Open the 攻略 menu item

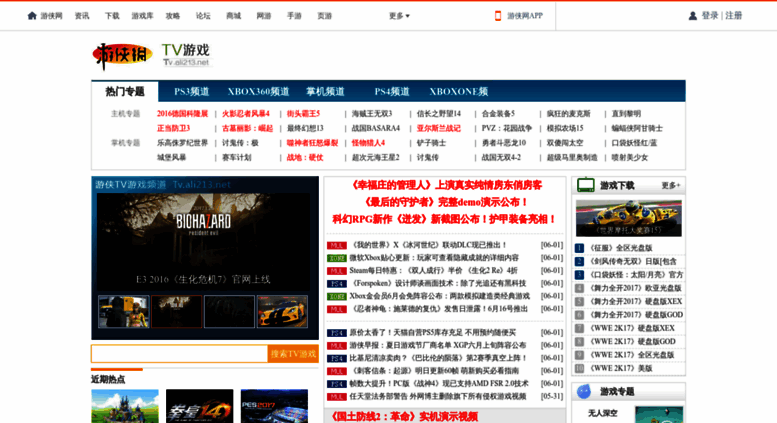click(173, 16)
